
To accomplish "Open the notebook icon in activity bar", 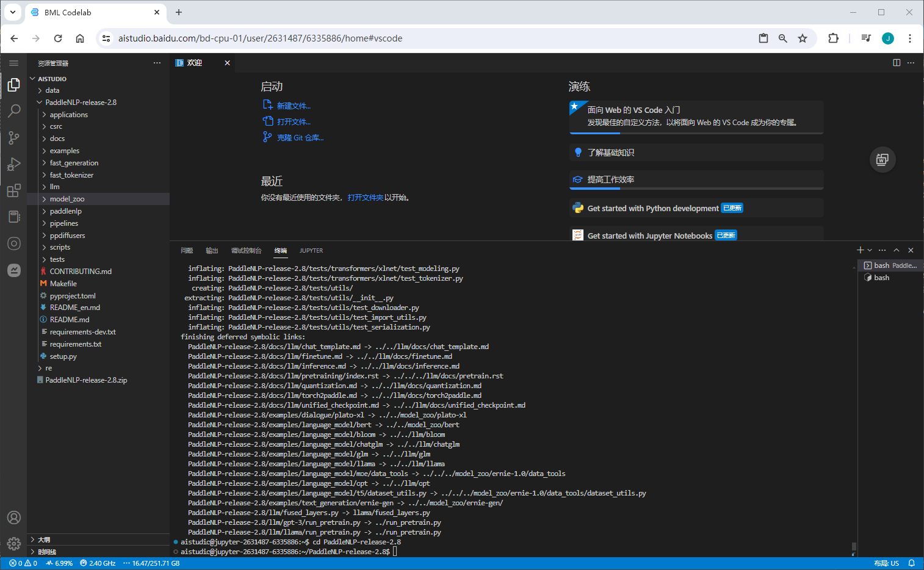I will pyautogui.click(x=13, y=217).
